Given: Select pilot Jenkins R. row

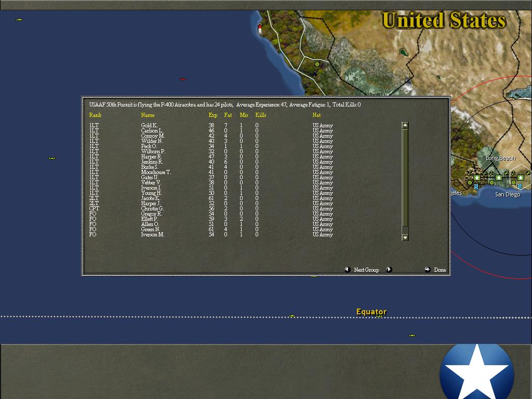Looking at the screenshot, I should click(211, 162).
